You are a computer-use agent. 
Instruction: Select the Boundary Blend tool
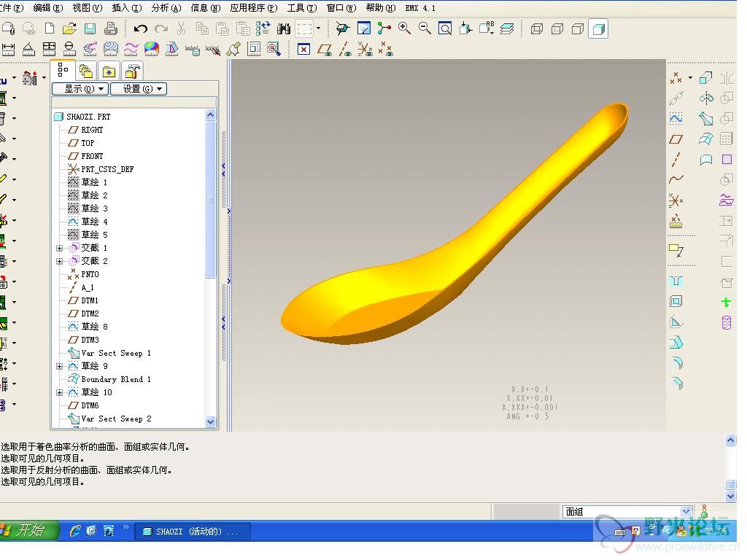coord(705,139)
